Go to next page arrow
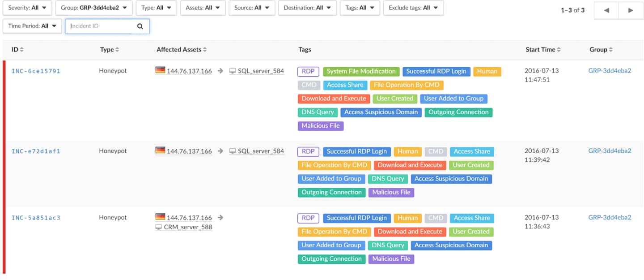Viewport: 644px width, 280px height. [x=631, y=10]
